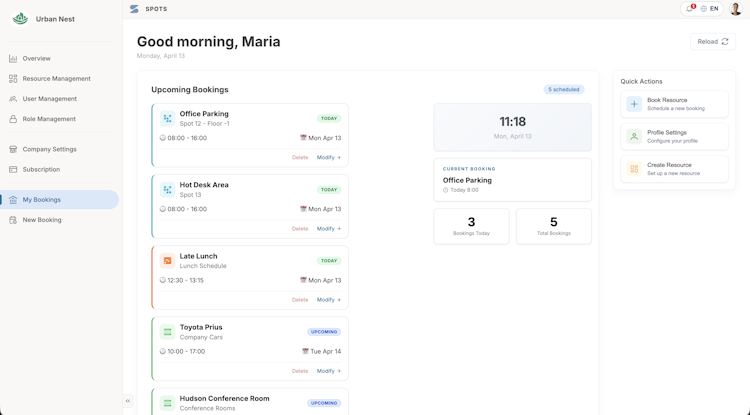Collapse the sidebar with the chevron

pos(128,401)
